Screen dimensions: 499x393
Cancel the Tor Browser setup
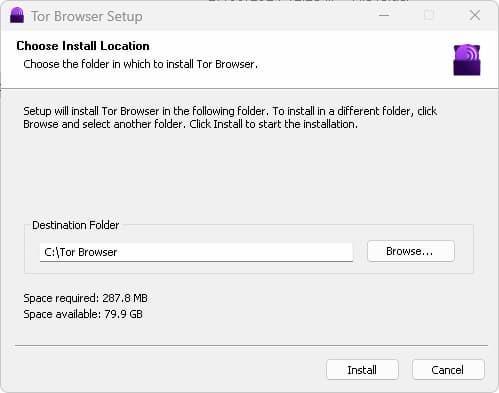[x=448, y=370]
